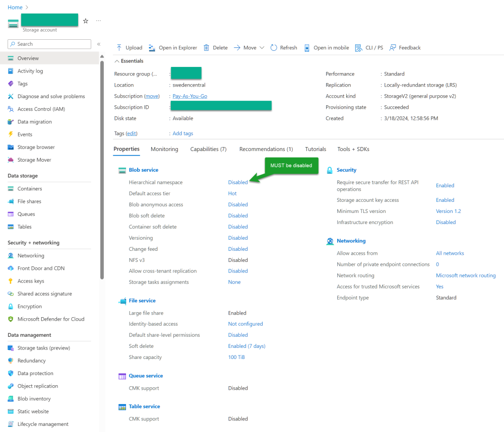Click the Feedback person icon
The height and width of the screenshot is (432, 504).
tap(393, 48)
